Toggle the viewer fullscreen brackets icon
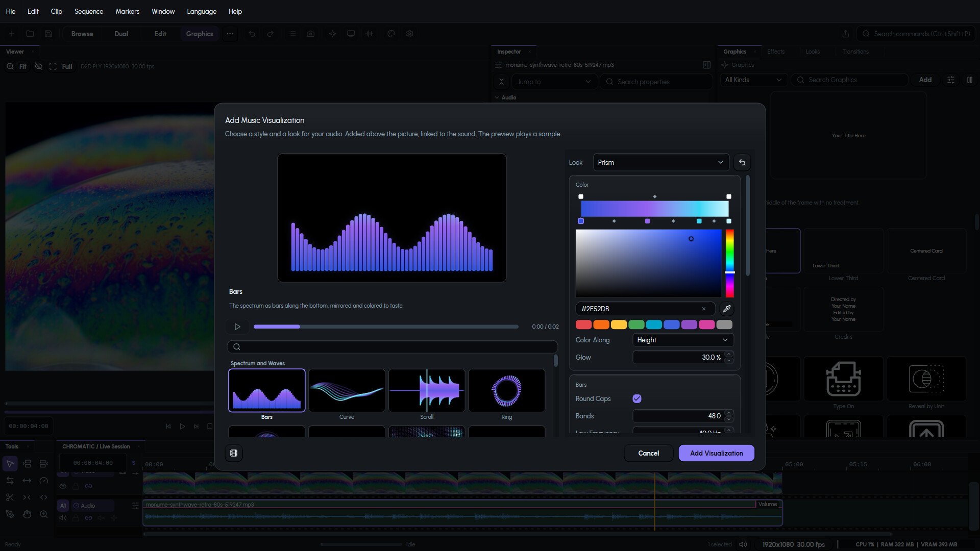The image size is (980, 551). tap(53, 66)
